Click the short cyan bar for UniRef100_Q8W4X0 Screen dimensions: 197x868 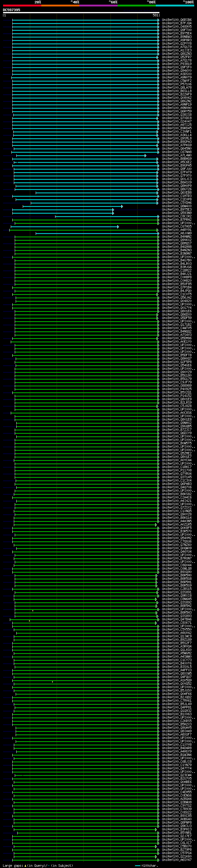73,206
